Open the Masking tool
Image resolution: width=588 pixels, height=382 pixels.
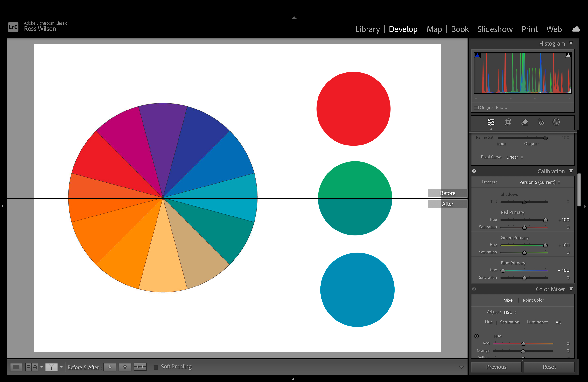556,122
